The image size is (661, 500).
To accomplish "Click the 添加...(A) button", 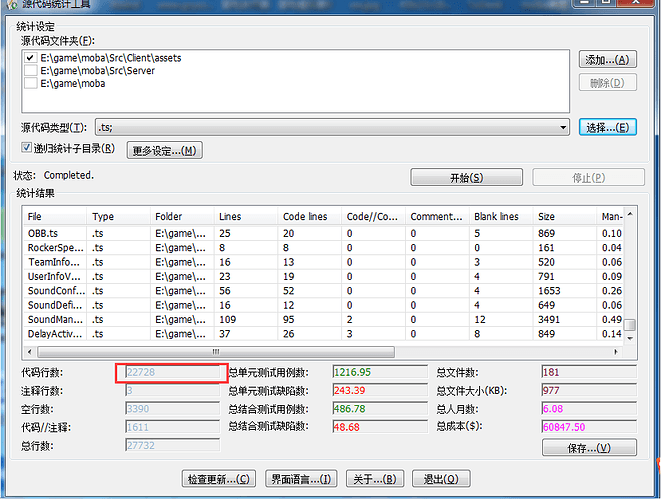I will coord(607,60).
